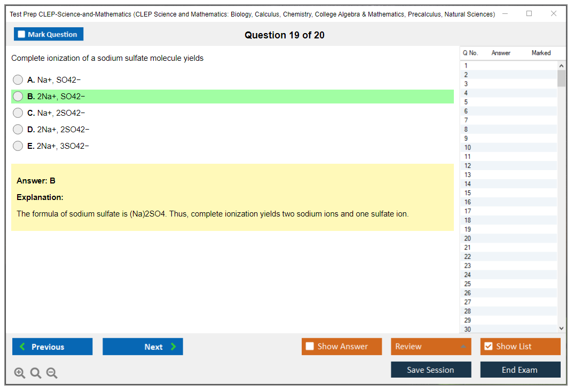Screen dimensions: 574x392
Task: Select radio option B 2Na+, SO42−
Action: tap(18, 97)
